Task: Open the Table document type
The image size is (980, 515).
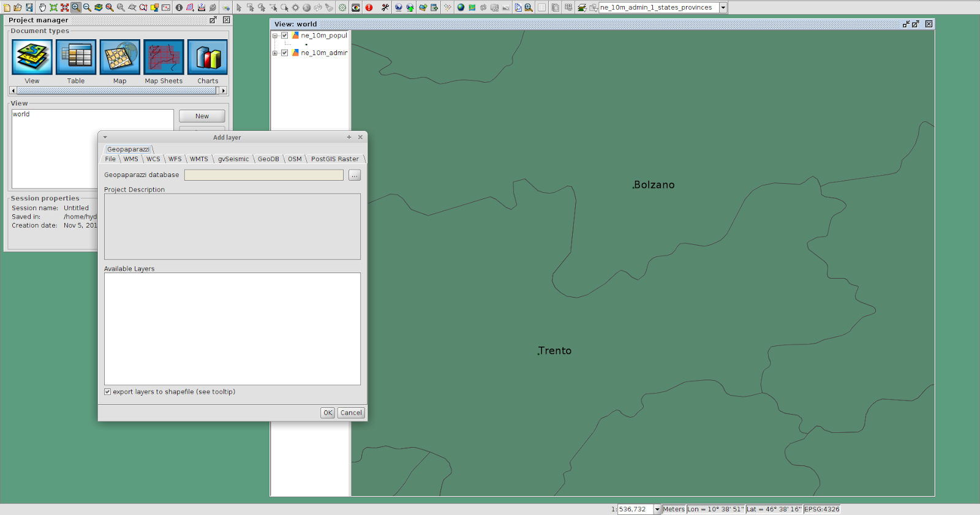Action: pyautogui.click(x=76, y=57)
